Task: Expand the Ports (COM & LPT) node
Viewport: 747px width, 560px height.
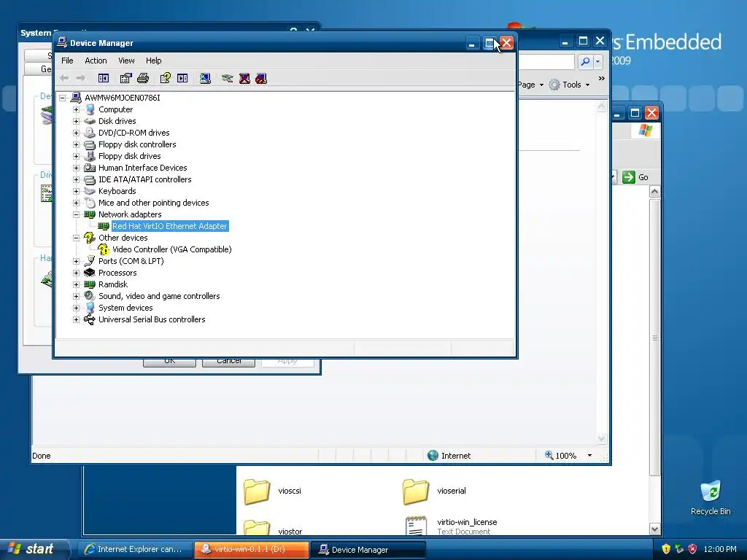Action: pyautogui.click(x=76, y=262)
